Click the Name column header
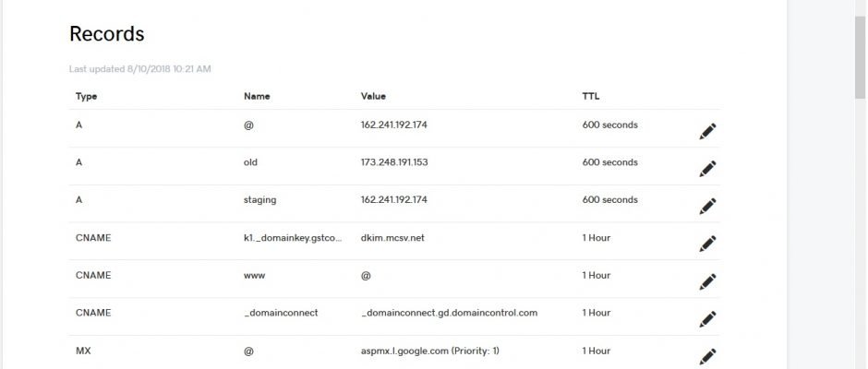Image resolution: width=868 pixels, height=369 pixels. point(257,96)
